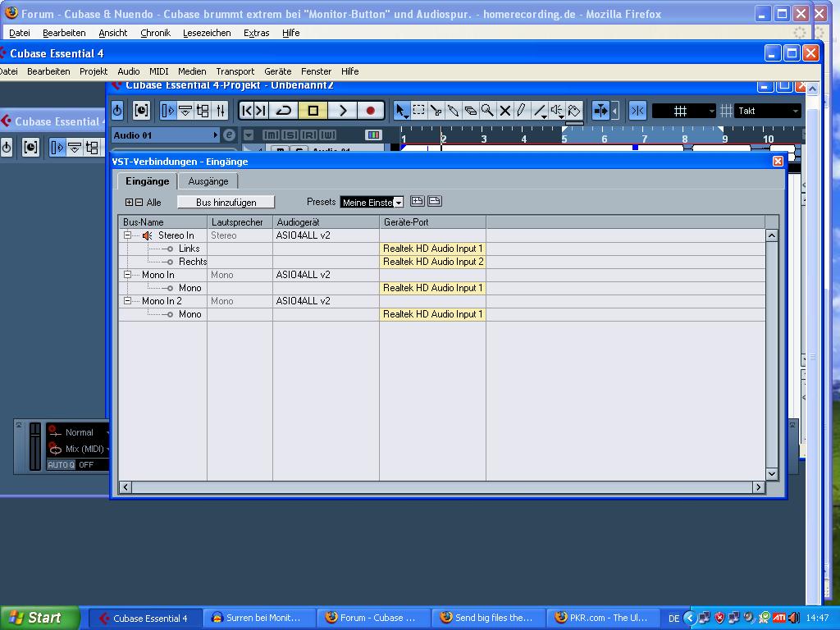Image resolution: width=840 pixels, height=630 pixels.
Task: Click delay compensation icon in background Cubase window
Action: [x=30, y=148]
